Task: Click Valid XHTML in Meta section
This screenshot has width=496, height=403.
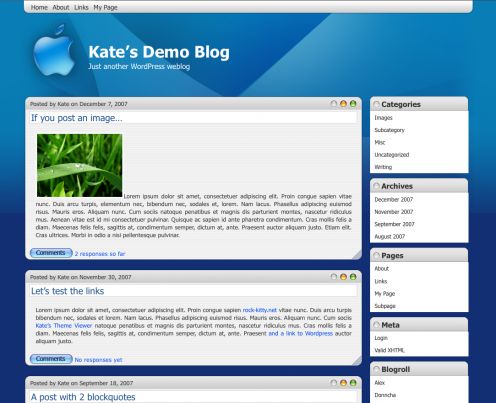Action: [x=389, y=350]
